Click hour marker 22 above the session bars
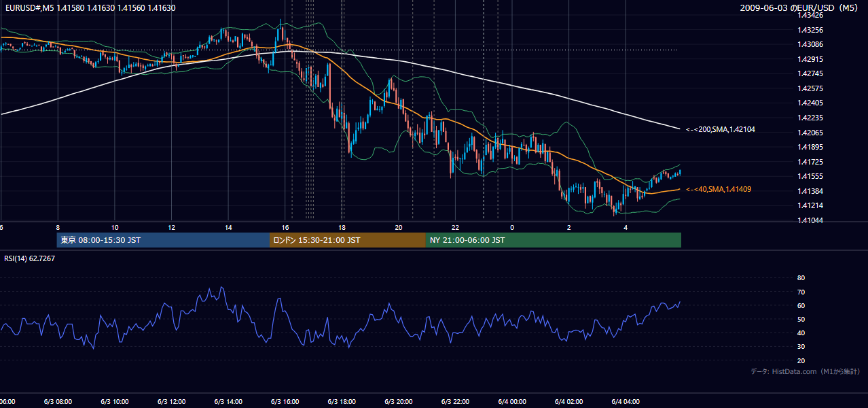This screenshot has width=868, height=408. 455,227
